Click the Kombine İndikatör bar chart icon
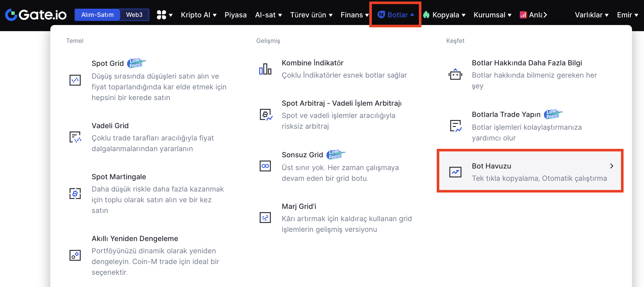The image size is (644, 287). tap(265, 69)
